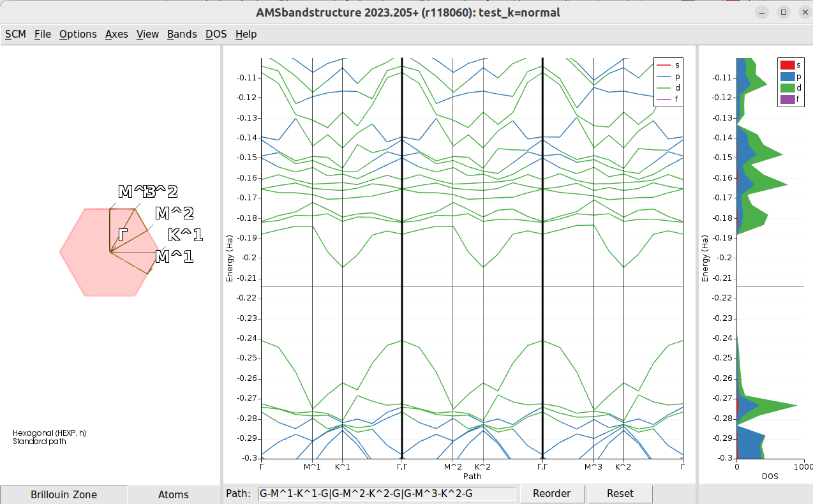Image resolution: width=813 pixels, height=504 pixels.
Task: Click the M^1 label in Brillouin zone
Action: pos(174,257)
